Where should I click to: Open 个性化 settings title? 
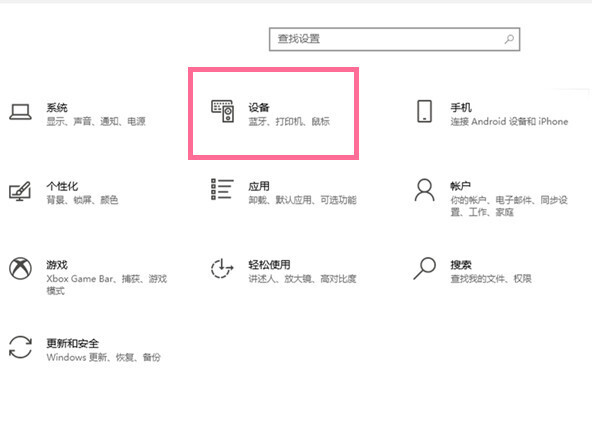62,186
